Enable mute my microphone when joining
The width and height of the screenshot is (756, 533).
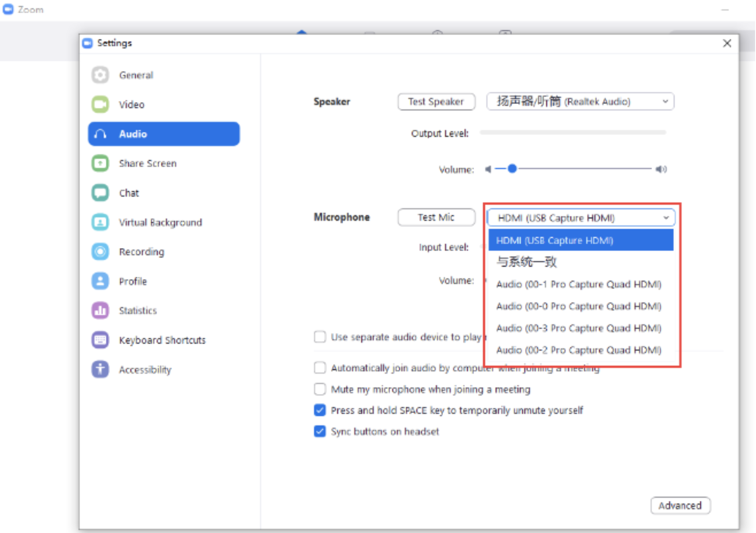coord(320,389)
